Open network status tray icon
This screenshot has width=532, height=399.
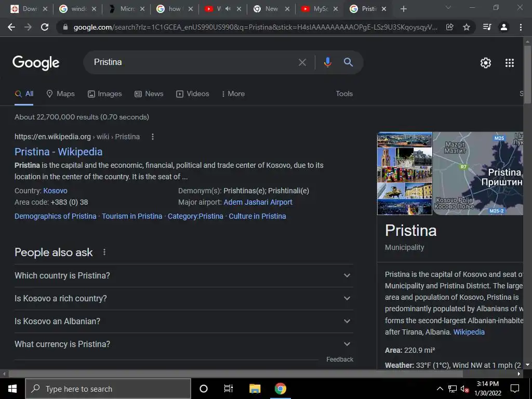coord(453,389)
